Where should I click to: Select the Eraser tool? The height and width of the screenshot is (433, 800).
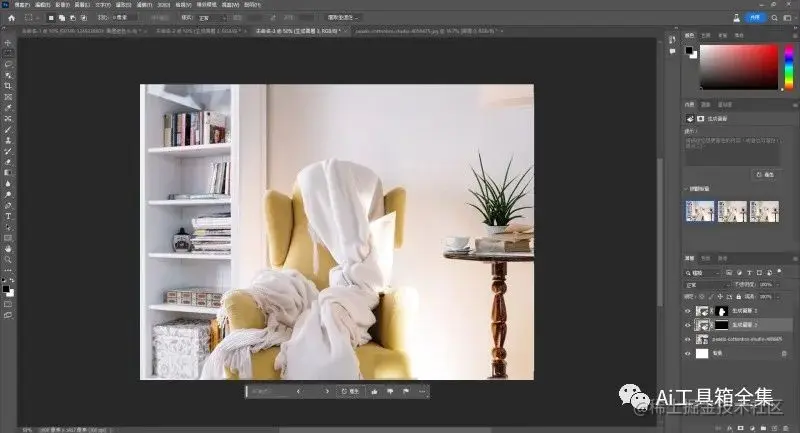click(x=8, y=162)
